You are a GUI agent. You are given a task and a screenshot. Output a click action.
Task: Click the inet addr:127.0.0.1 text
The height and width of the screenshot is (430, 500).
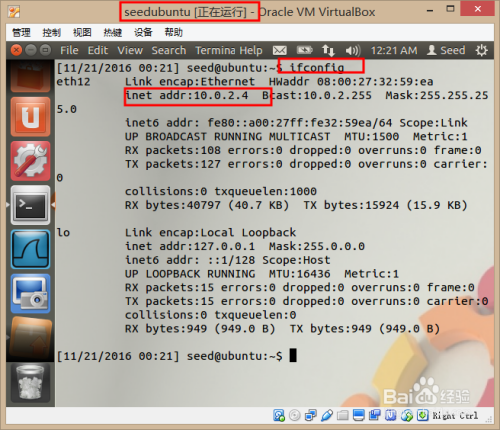[190, 247]
